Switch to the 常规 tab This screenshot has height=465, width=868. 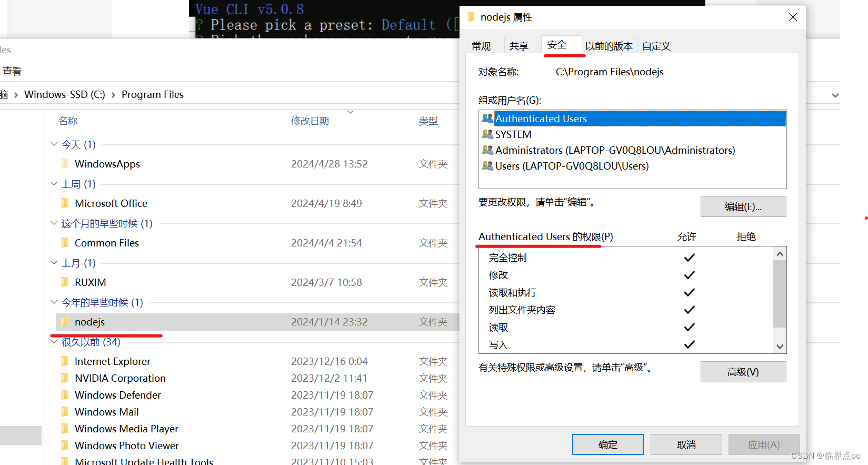pyautogui.click(x=481, y=46)
